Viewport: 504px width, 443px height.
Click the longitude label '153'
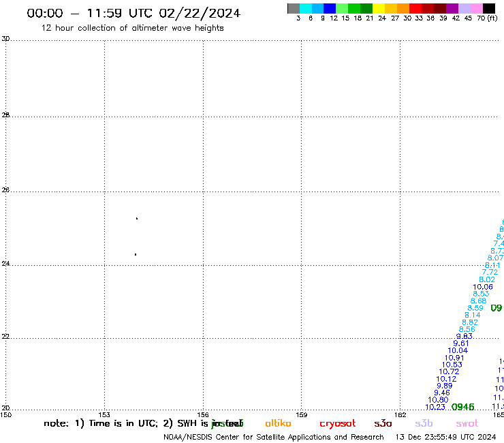click(104, 414)
